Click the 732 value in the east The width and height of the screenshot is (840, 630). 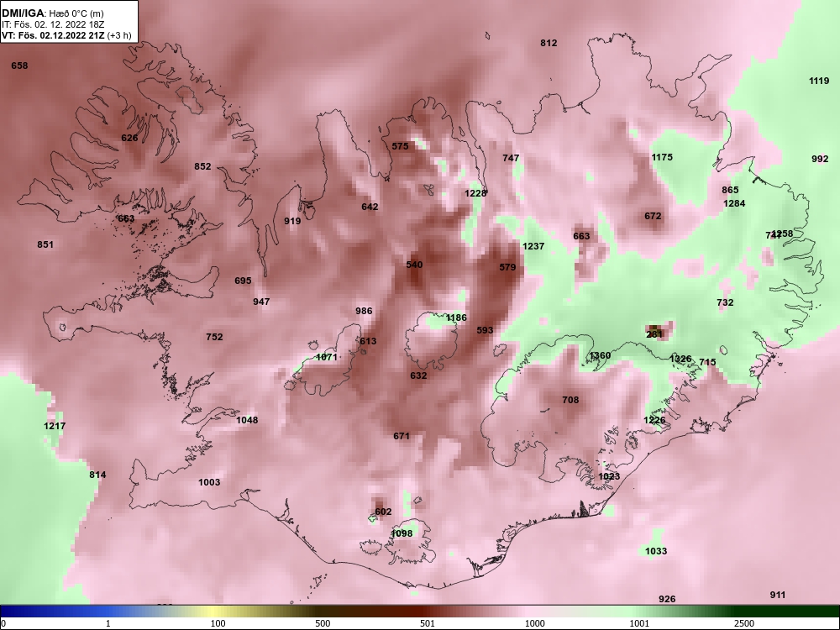(725, 303)
